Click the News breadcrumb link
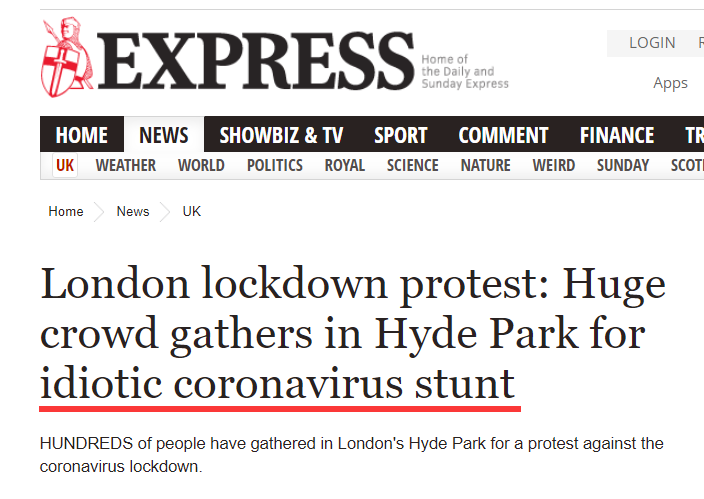Image resolution: width=704 pixels, height=499 pixels. click(x=133, y=211)
